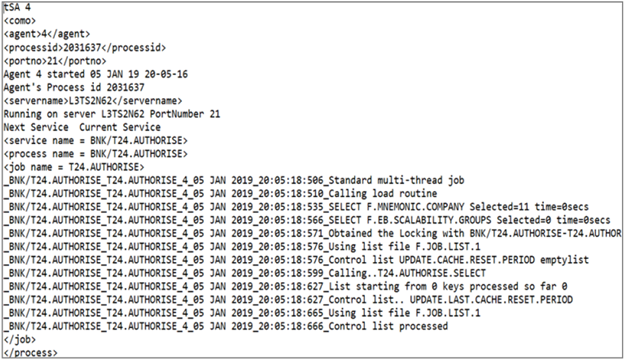Select the <agent>4</agent> line
Screen dimensions: 624x360
coord(47,34)
